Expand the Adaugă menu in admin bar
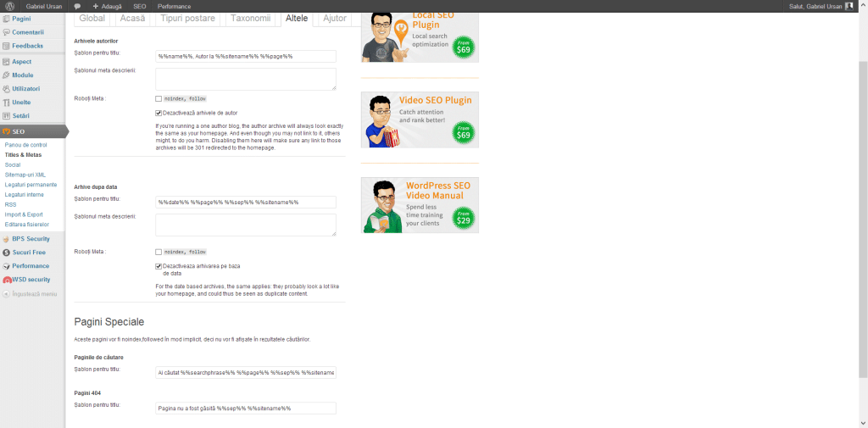The width and height of the screenshot is (868, 428). pos(107,6)
